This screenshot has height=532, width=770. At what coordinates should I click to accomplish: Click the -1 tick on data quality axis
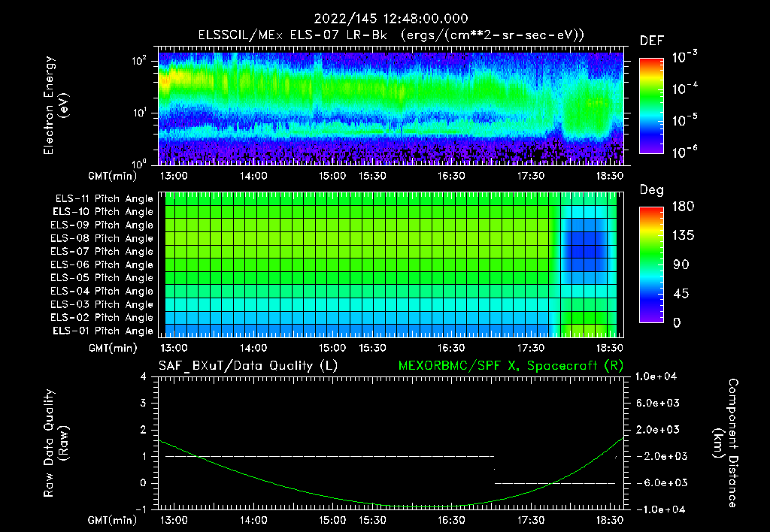[x=141, y=509]
